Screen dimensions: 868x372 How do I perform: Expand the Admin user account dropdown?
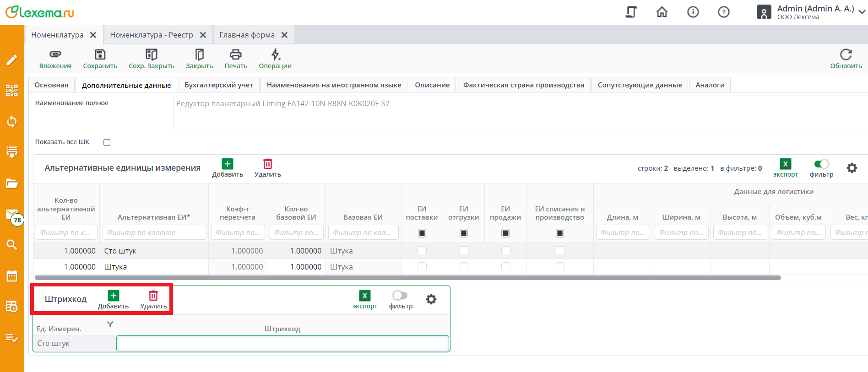click(x=862, y=12)
